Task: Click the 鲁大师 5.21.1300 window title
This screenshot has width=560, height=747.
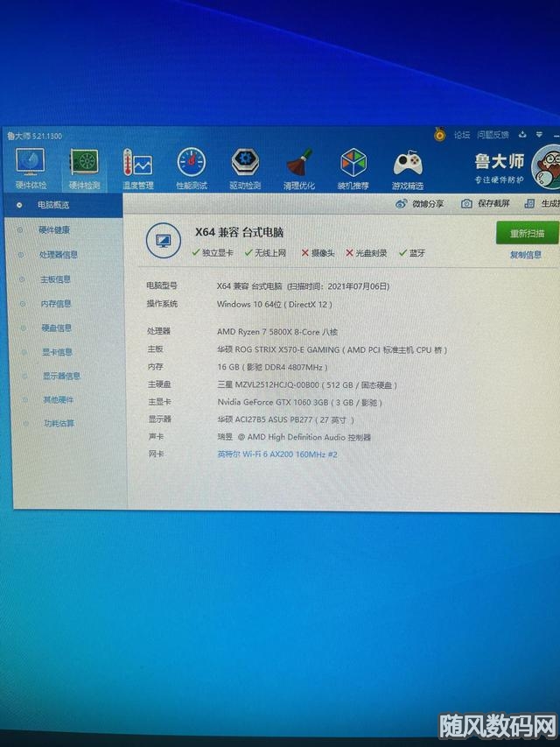Action: point(34,136)
